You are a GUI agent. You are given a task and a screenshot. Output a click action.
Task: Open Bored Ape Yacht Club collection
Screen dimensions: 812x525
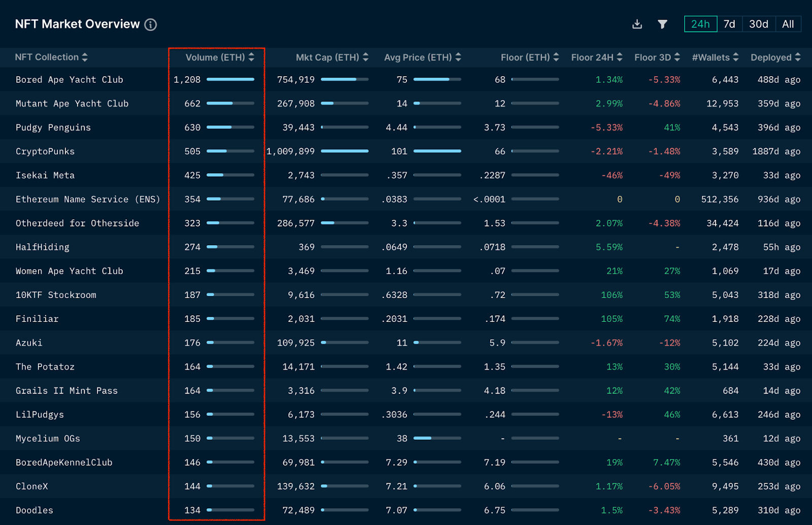tap(70, 80)
